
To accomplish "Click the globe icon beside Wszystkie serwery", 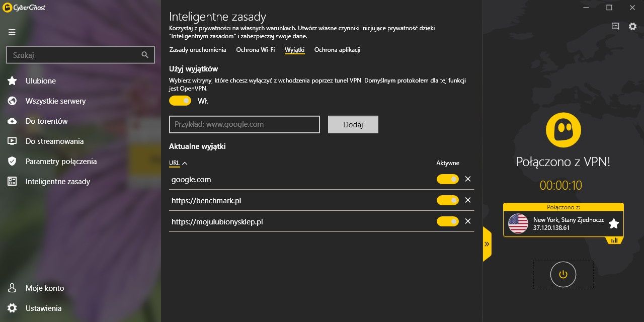I will tap(12, 101).
